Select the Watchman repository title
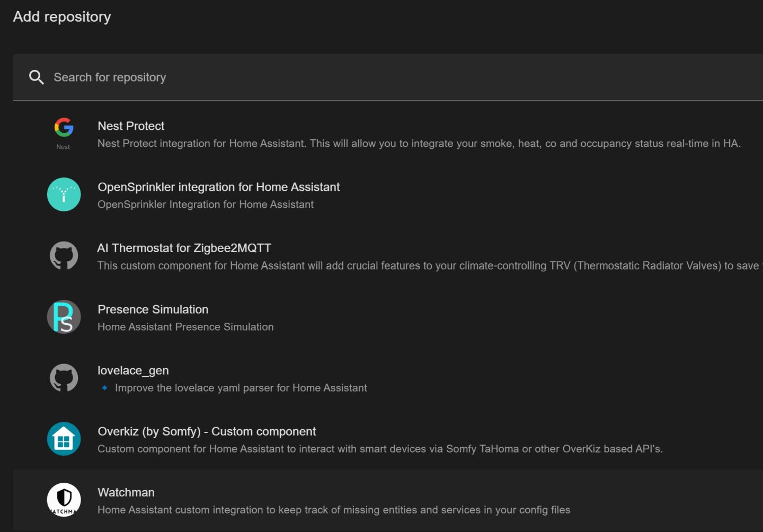 point(126,492)
